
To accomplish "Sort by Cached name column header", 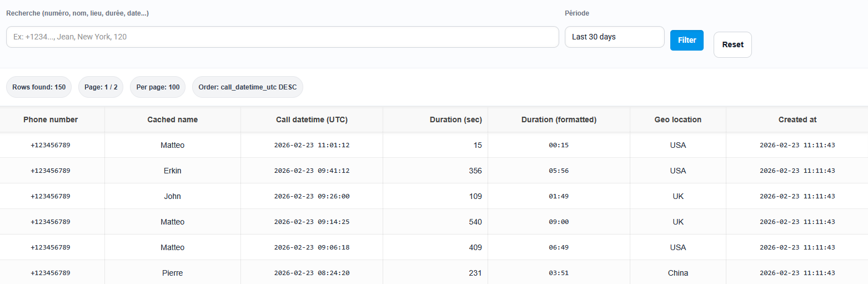I will pos(172,119).
